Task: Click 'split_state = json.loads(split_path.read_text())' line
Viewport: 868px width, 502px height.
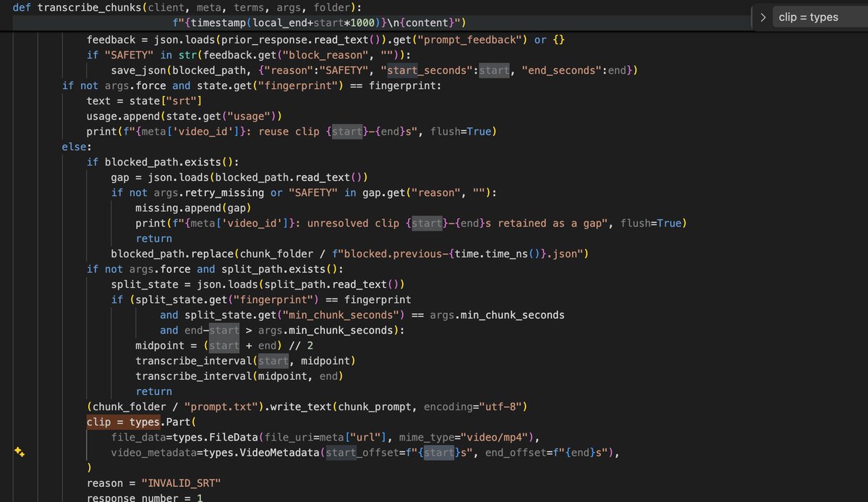Action: tap(258, 284)
